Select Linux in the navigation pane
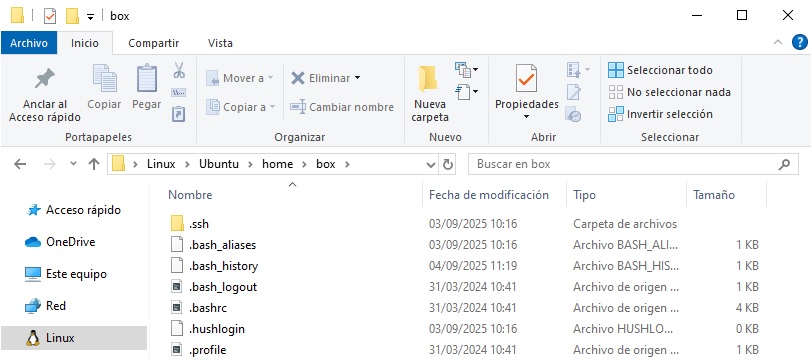Viewport: 812px width, 362px height. (74, 338)
